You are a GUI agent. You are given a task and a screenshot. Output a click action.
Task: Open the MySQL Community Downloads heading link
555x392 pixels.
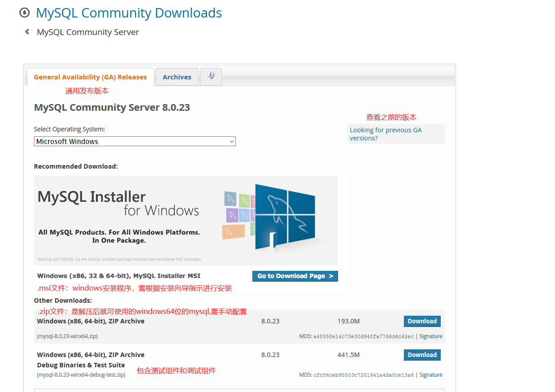(129, 13)
